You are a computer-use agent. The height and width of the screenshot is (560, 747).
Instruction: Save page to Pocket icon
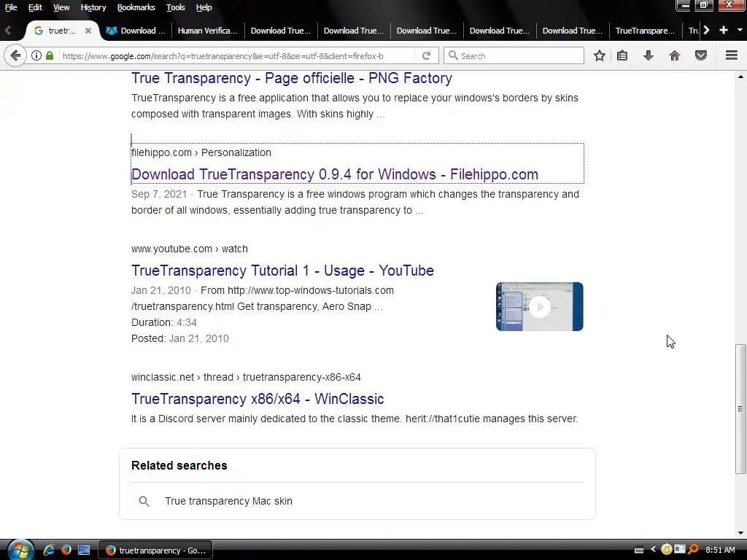[701, 55]
